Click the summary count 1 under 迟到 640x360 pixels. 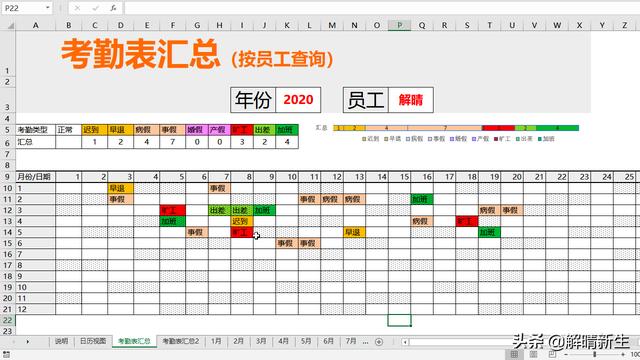(x=94, y=142)
